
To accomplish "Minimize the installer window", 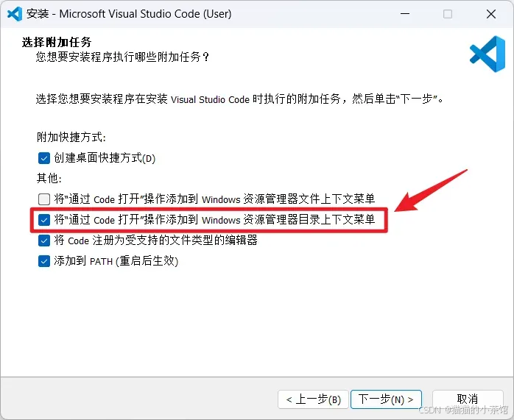I will tap(405, 14).
